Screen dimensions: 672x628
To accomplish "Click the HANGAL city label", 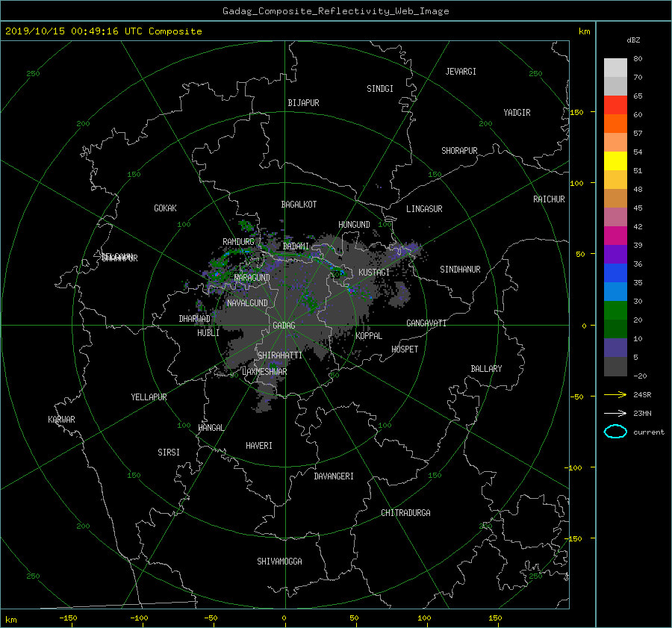I will [211, 428].
